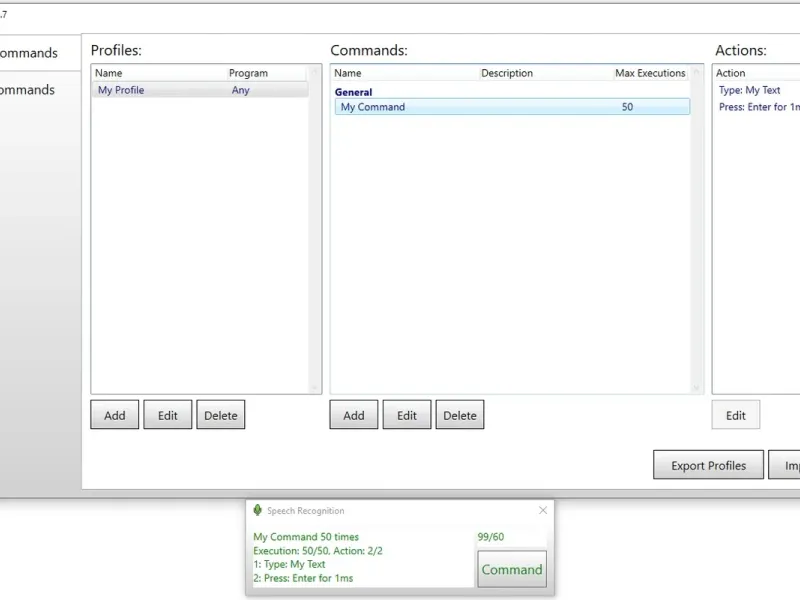Select the Press: Enter action row
Screen dimensions: 800x600
click(x=757, y=107)
